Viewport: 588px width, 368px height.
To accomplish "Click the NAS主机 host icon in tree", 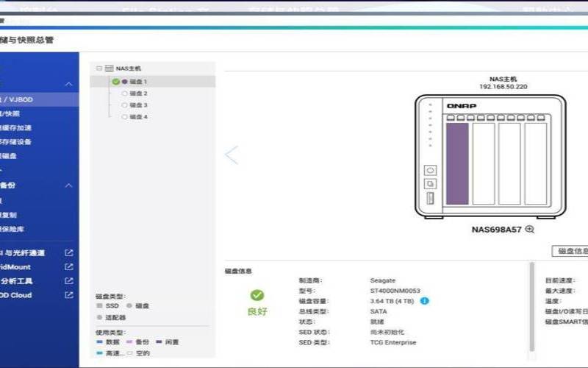I will (x=109, y=68).
